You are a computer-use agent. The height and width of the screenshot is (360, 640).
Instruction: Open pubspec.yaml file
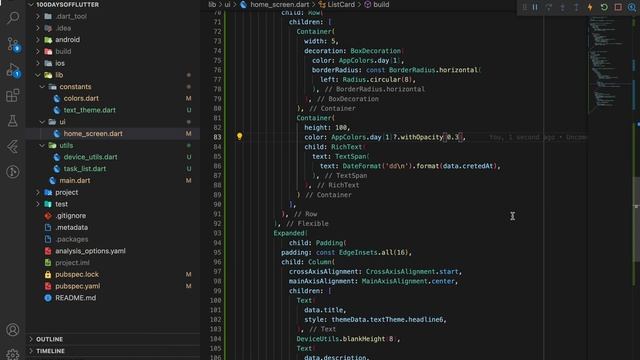(x=78, y=286)
